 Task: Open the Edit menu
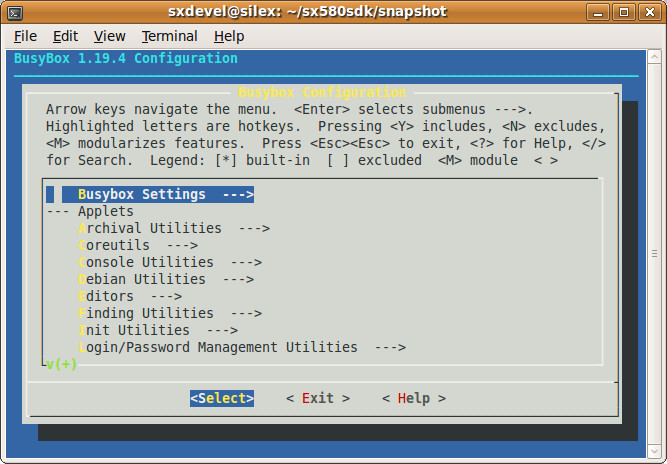pos(66,37)
